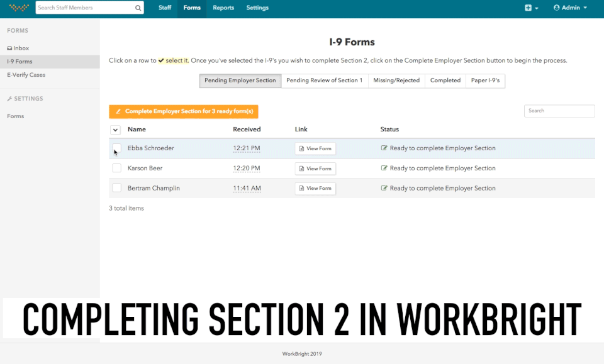View Form for Karson Beer
The height and width of the screenshot is (364, 604).
pos(315,168)
